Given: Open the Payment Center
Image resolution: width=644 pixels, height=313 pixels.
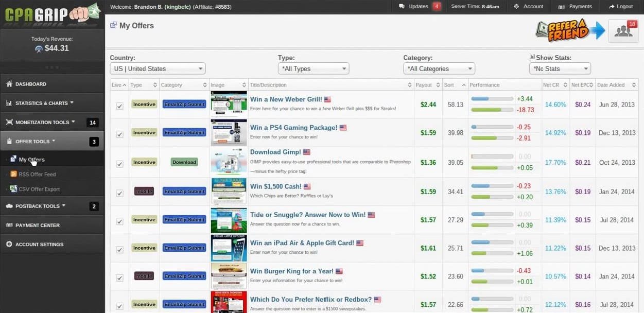Looking at the screenshot, I should coord(36,225).
